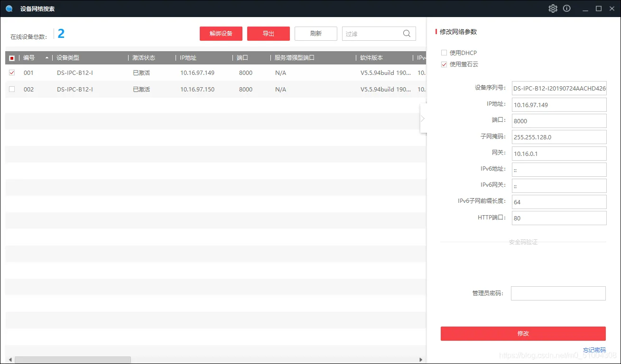The width and height of the screenshot is (621, 364).
Task: Click the horizontal scrollbar thumb
Action: click(73, 360)
